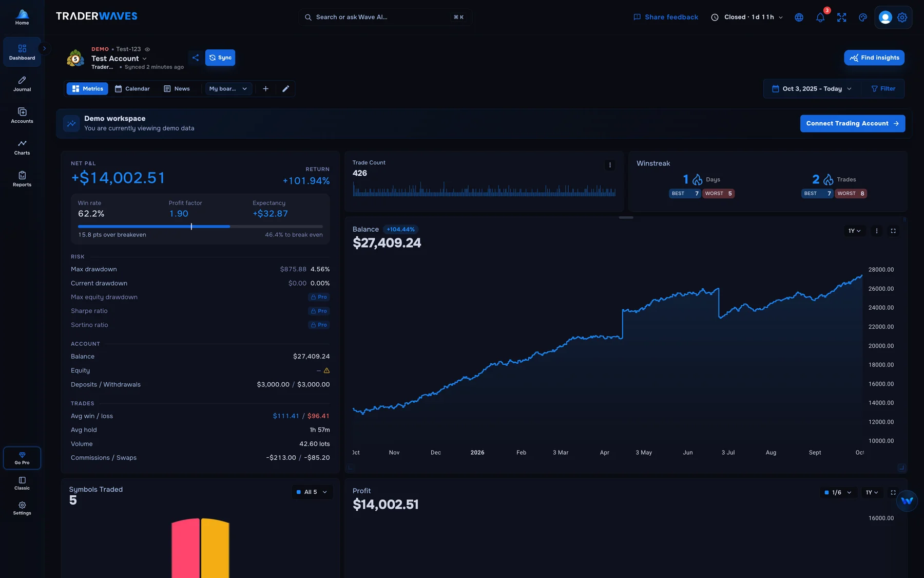
Task: Open the notifications bell
Action: click(x=820, y=17)
